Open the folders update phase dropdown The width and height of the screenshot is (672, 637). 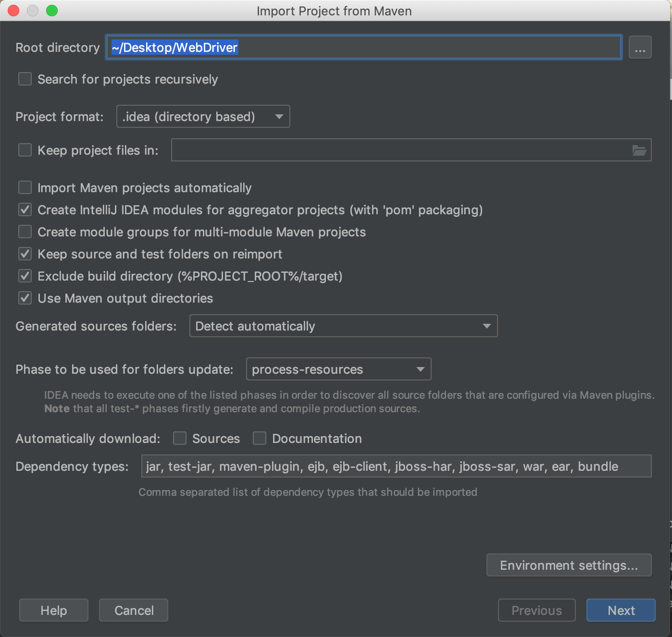338,369
